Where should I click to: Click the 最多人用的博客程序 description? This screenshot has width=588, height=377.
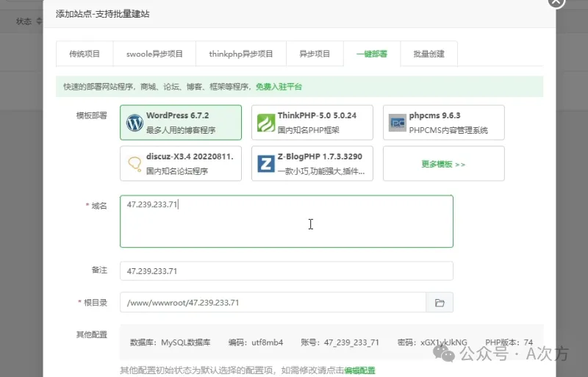[181, 130]
